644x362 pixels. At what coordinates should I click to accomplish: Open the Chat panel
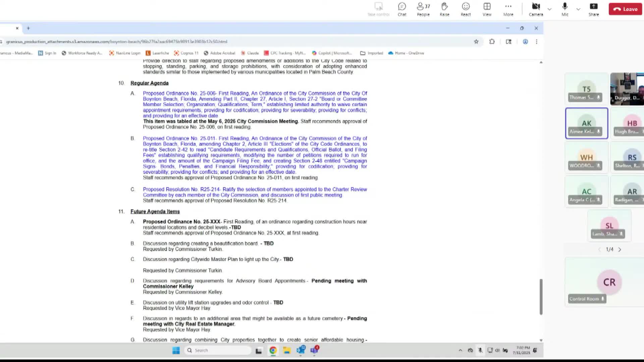402,9
